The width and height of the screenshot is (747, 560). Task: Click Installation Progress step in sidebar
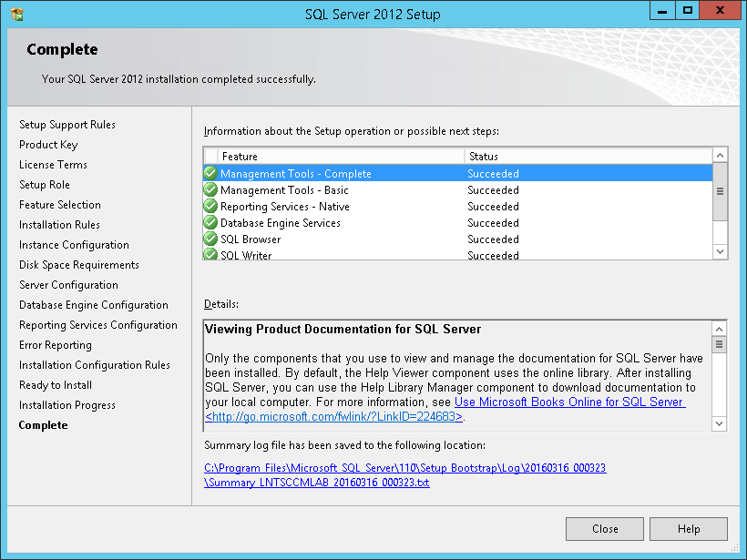click(67, 405)
